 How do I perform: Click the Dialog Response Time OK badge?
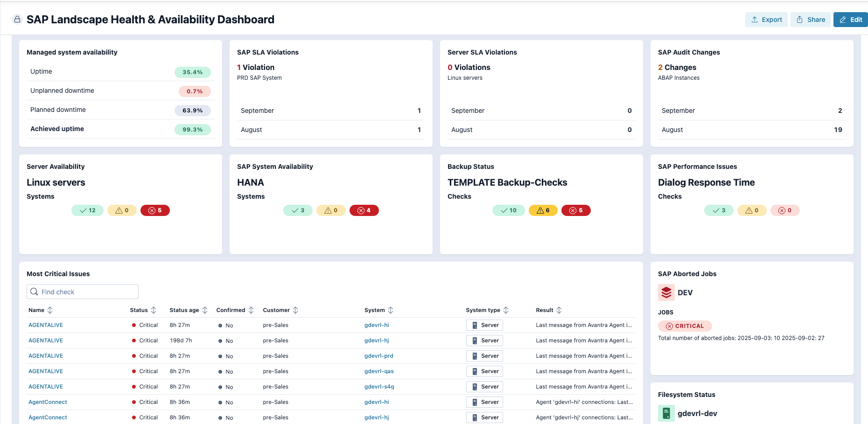[719, 210]
